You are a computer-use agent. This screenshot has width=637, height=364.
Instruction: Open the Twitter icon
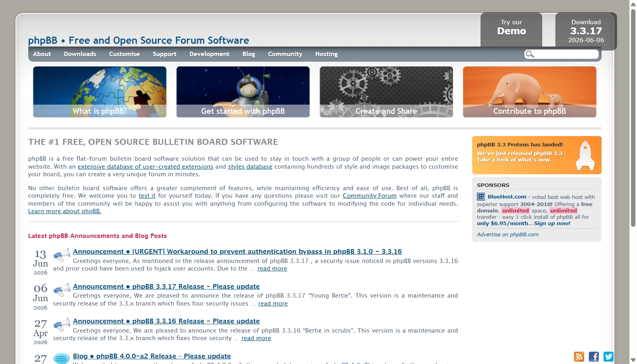(608, 356)
